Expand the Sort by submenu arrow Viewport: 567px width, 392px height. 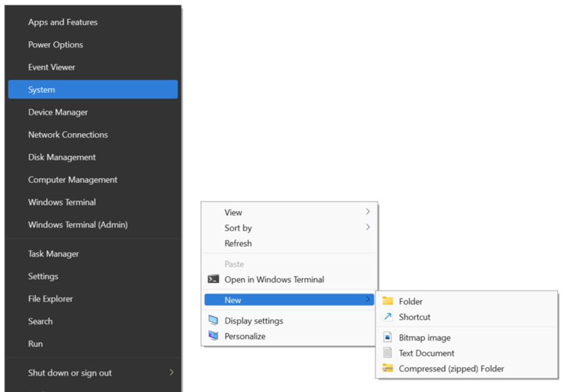(x=368, y=227)
